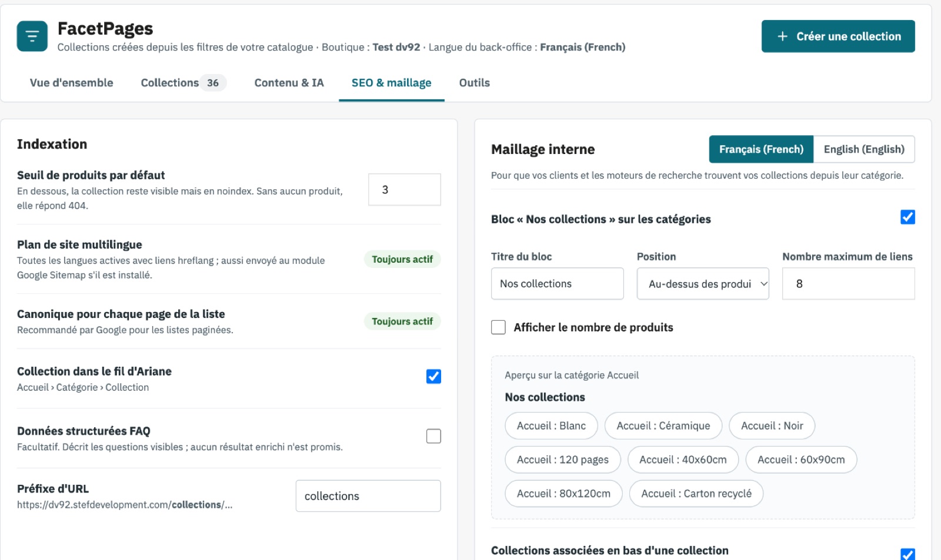The width and height of the screenshot is (941, 560).
Task: Click the Maillage interne heading
Action: pyautogui.click(x=543, y=149)
